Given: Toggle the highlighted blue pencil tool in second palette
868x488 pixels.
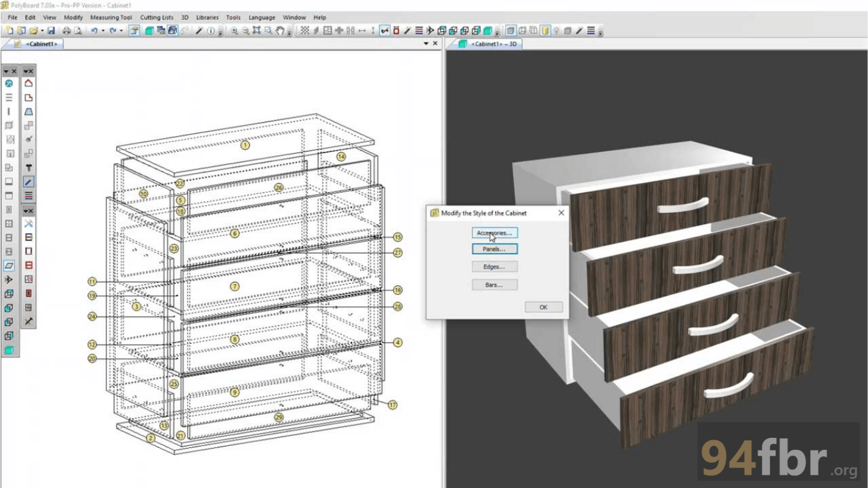Looking at the screenshot, I should 29,182.
